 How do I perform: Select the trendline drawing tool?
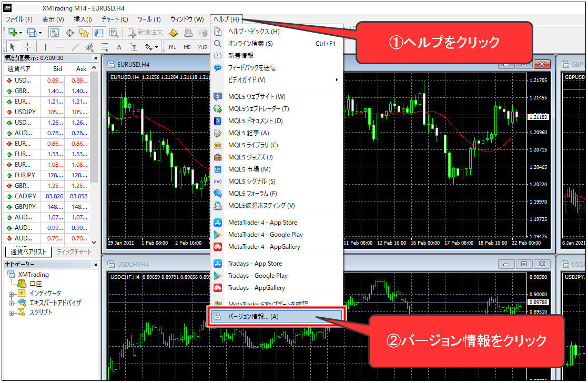[75, 47]
